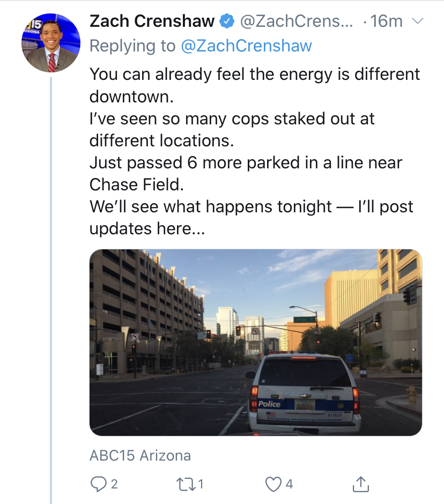Tap the reply speech bubble icon
Image resolution: width=444 pixels, height=504 pixels.
click(98, 484)
